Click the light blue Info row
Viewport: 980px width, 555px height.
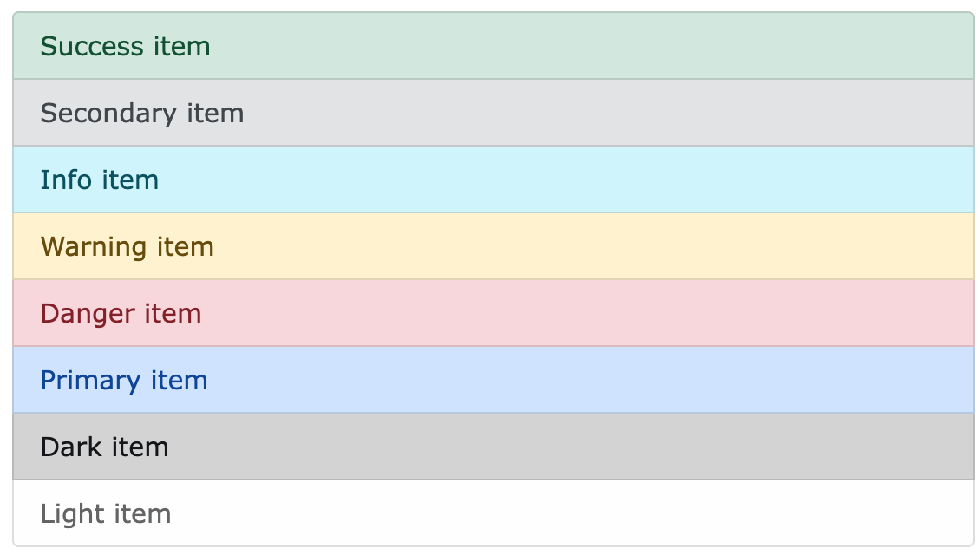490,180
